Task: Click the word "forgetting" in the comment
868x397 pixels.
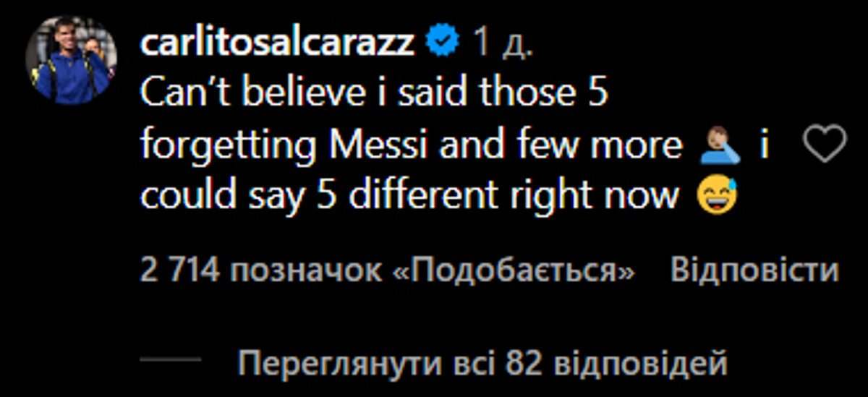Action: tap(227, 147)
